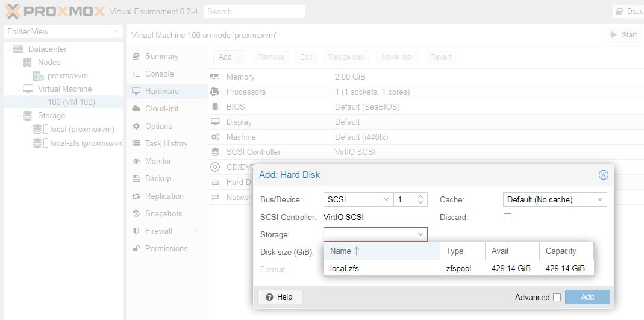Click the Display row monitor icon
Viewport: 644px width, 320px height.
(x=215, y=122)
